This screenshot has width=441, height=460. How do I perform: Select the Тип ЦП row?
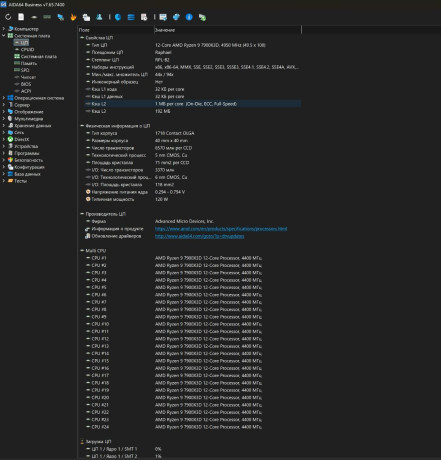point(193,45)
